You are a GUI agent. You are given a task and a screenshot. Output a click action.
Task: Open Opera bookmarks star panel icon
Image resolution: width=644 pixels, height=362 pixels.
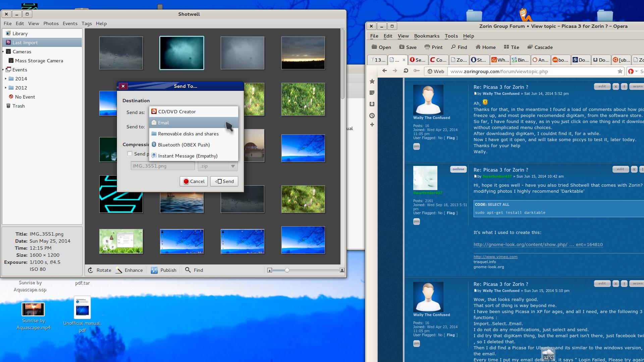(372, 81)
